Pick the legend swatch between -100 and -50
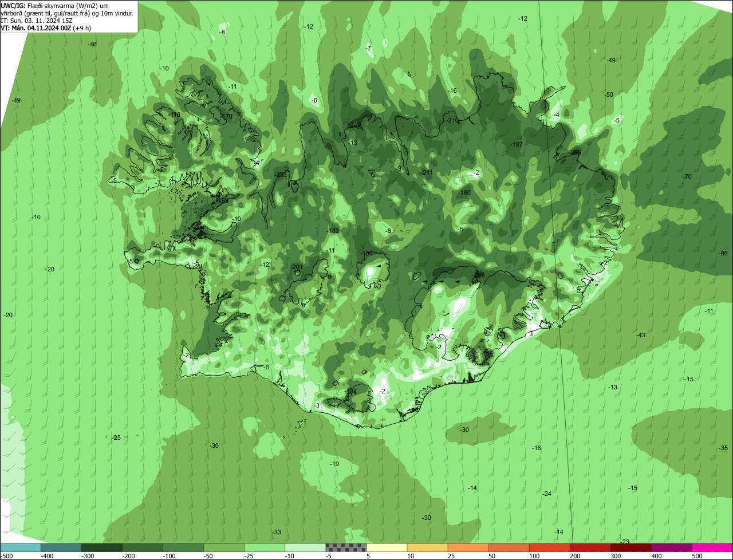The width and height of the screenshot is (733, 560). pos(183,548)
